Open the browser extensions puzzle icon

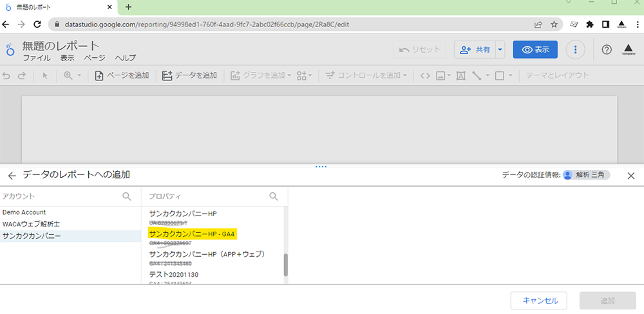pyautogui.click(x=590, y=24)
